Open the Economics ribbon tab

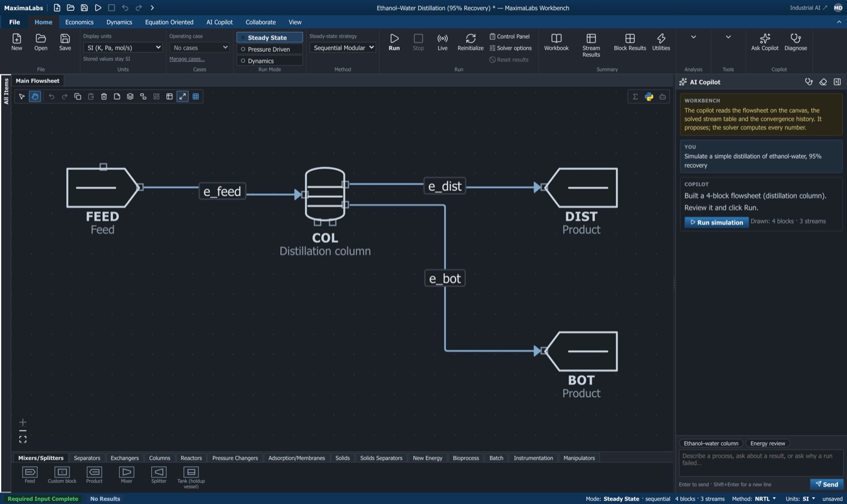(79, 22)
